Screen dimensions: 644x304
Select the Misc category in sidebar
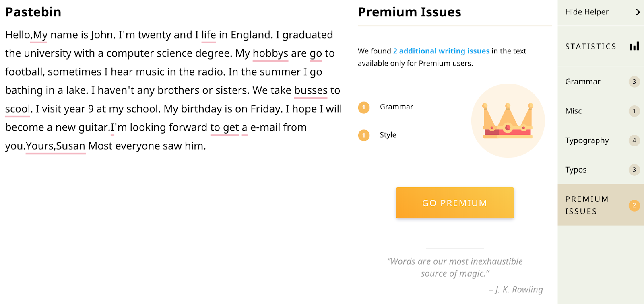(x=574, y=111)
